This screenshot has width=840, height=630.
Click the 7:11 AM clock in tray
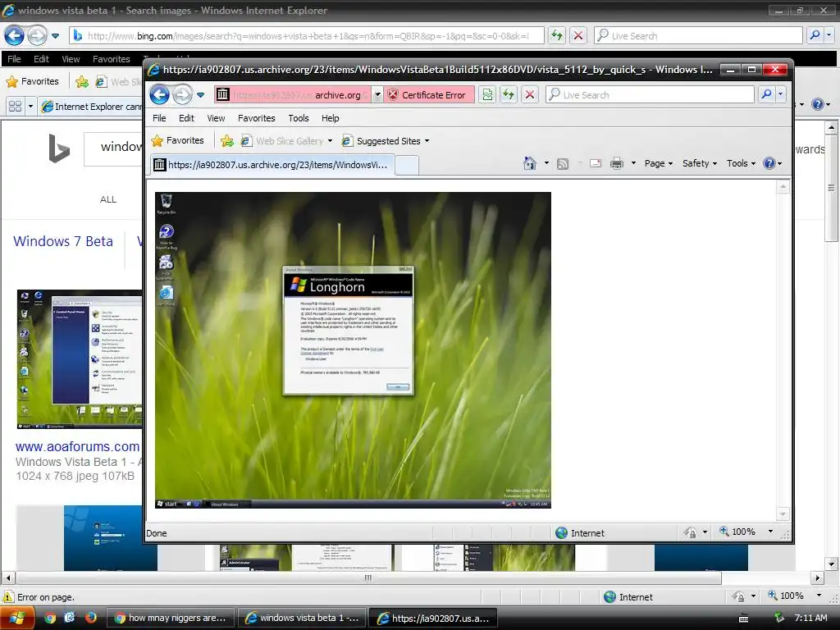810,618
